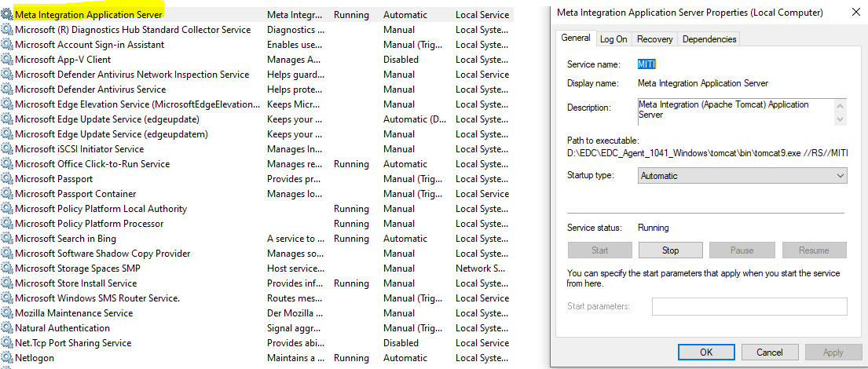
Task: Click gear icon of Microsoft Defender Antivirus Network Inspection
Action: pyautogui.click(x=6, y=74)
